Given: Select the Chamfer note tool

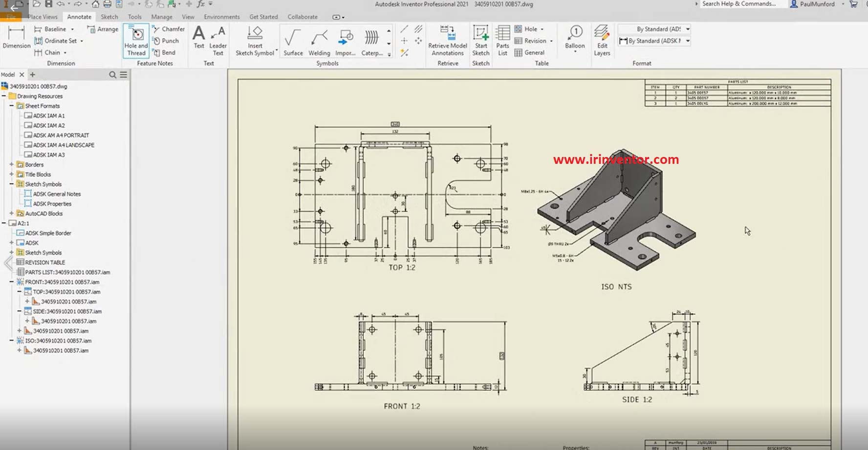Looking at the screenshot, I should pos(168,29).
